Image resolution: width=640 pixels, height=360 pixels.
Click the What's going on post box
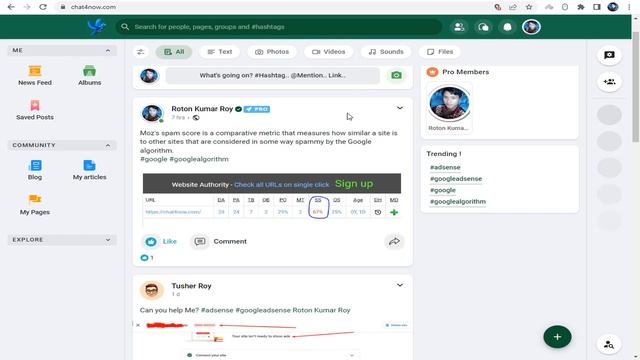[x=272, y=75]
